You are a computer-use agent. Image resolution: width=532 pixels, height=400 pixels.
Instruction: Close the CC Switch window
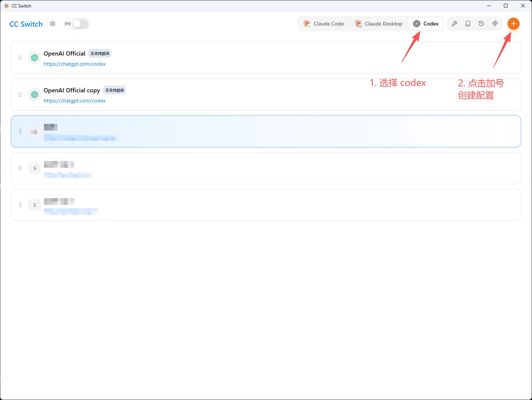pos(523,6)
